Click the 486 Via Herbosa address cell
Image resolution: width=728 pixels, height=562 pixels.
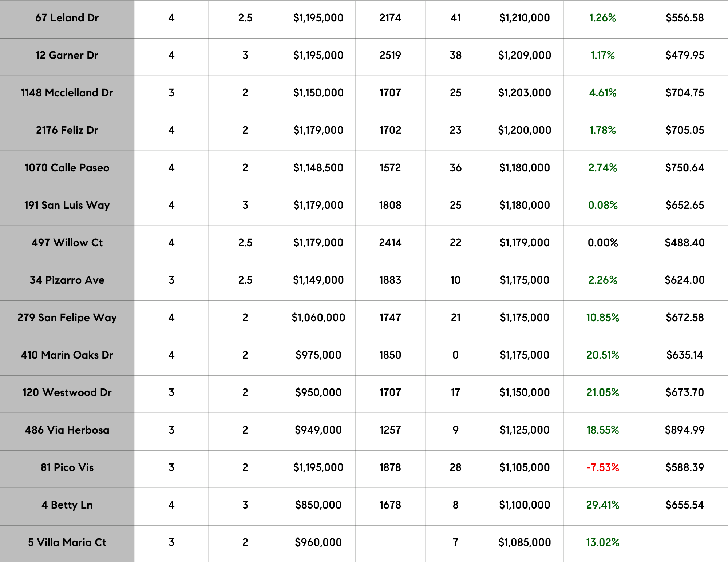(67, 430)
